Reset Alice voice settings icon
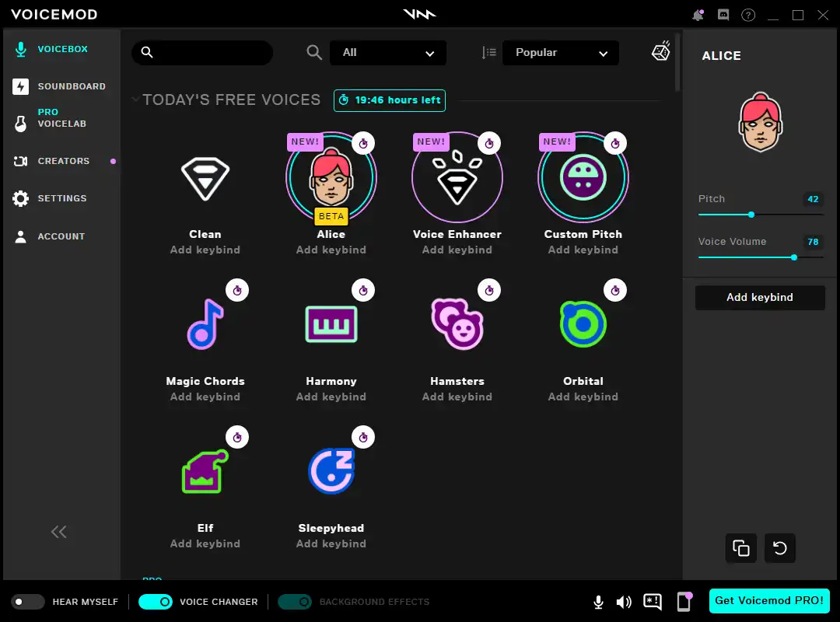The height and width of the screenshot is (622, 840). coord(780,548)
